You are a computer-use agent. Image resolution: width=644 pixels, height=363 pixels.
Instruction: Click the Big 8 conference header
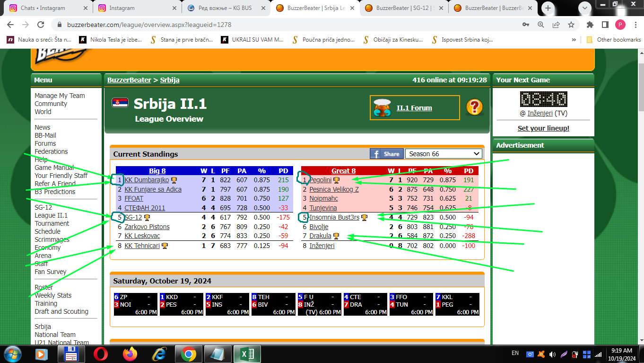tap(157, 171)
